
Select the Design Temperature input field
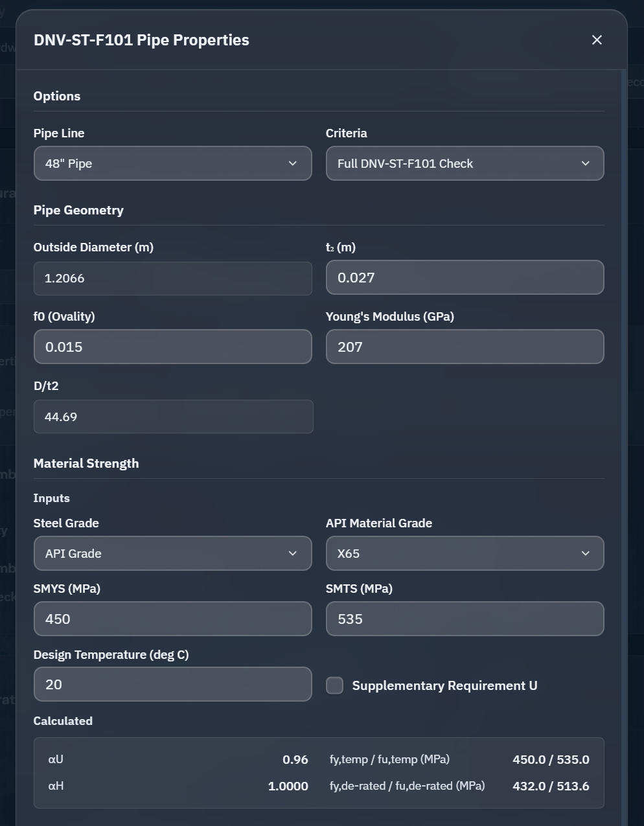tap(172, 684)
